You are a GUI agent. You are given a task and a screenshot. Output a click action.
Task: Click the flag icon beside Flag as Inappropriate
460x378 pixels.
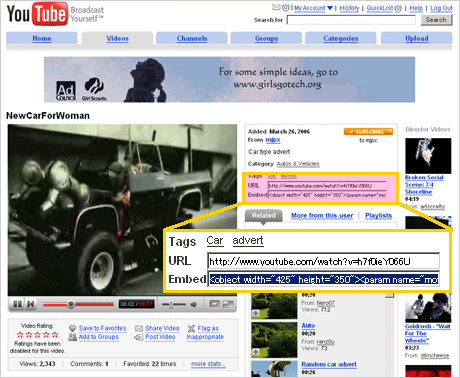tap(191, 329)
